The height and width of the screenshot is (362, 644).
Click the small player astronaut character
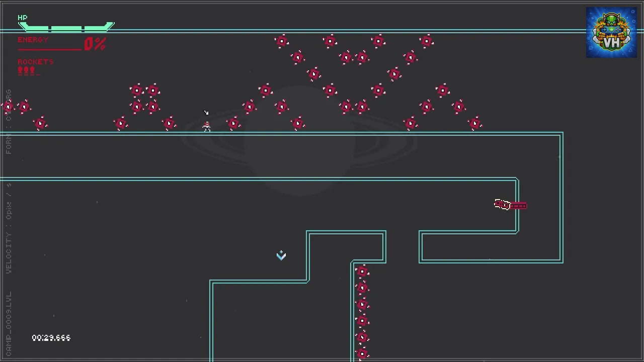point(207,126)
